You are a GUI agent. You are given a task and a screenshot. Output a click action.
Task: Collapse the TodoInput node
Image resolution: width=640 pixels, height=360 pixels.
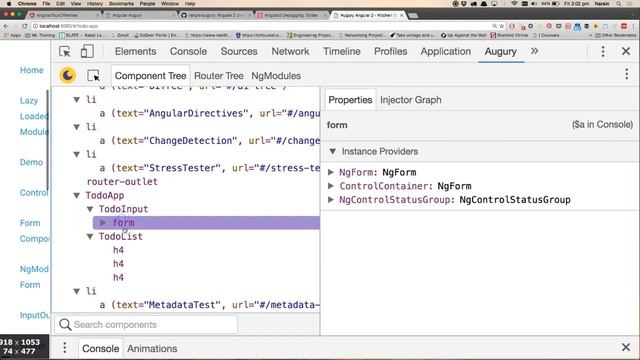tap(90, 209)
